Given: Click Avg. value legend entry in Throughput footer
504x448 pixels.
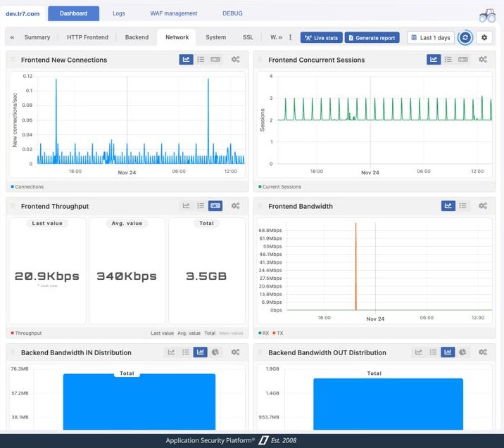Looking at the screenshot, I should click(189, 333).
